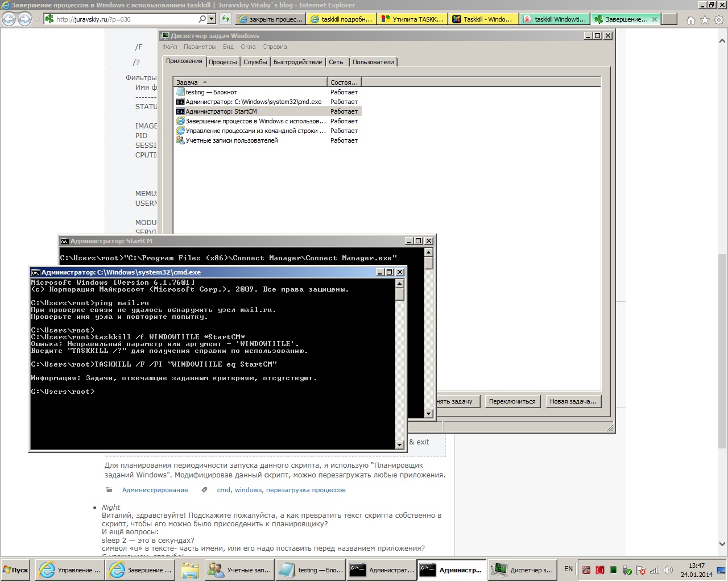Open the IE Favorites star icon
The image size is (728, 582).
coord(705,20)
